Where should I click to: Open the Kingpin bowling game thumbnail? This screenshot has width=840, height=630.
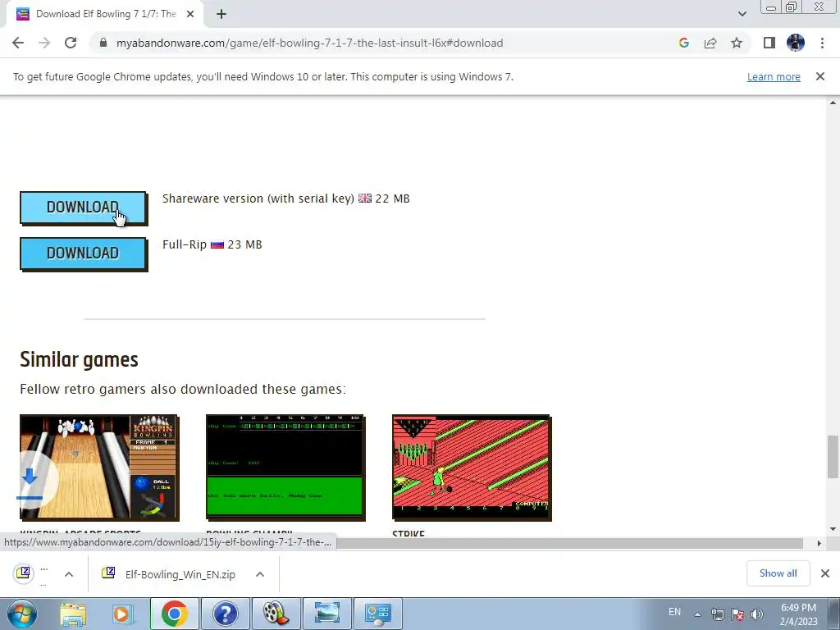(99, 467)
